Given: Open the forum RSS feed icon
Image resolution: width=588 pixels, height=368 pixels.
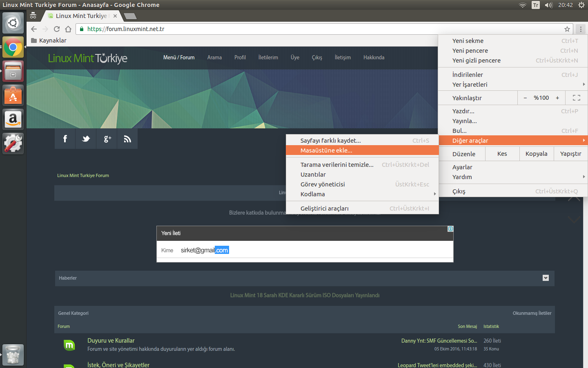Looking at the screenshot, I should [x=127, y=139].
